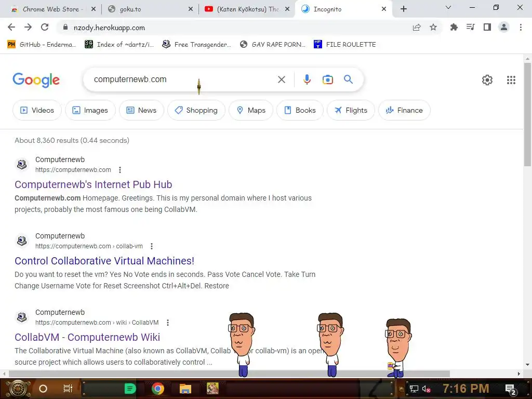
Task: Click the https://computernewb.com › collab-vm URL text
Action: [x=89, y=246]
